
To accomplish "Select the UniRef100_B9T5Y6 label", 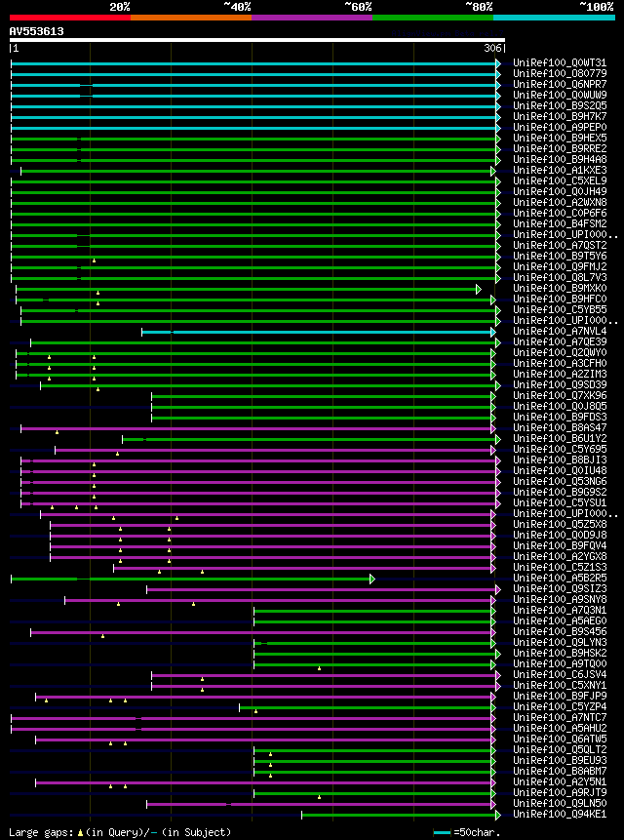I will [x=560, y=256].
